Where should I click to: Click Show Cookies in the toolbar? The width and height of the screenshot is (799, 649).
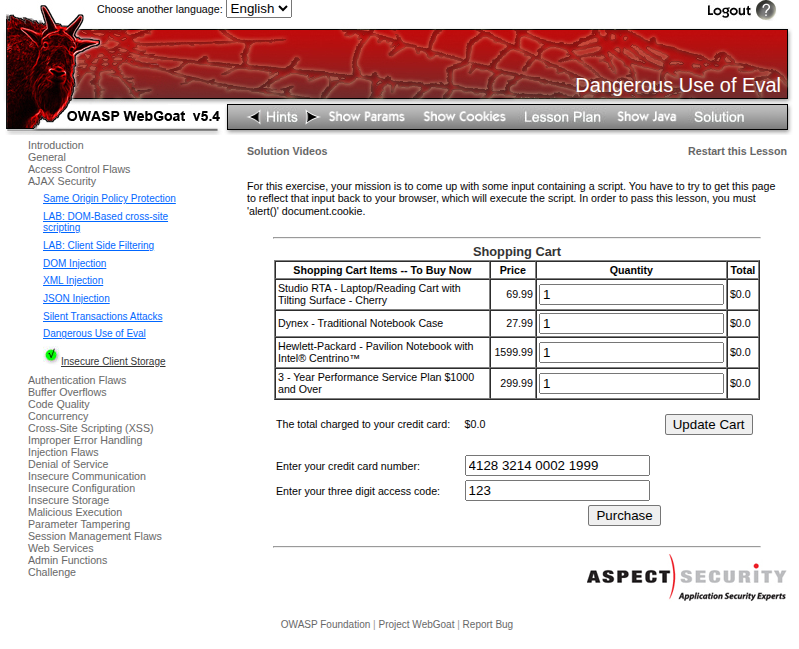click(464, 117)
